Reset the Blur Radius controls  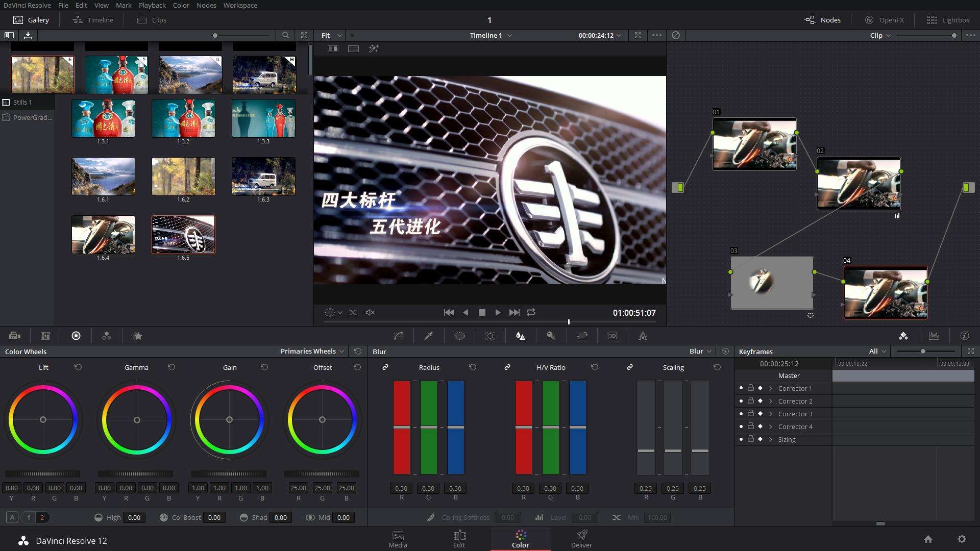[x=473, y=367]
